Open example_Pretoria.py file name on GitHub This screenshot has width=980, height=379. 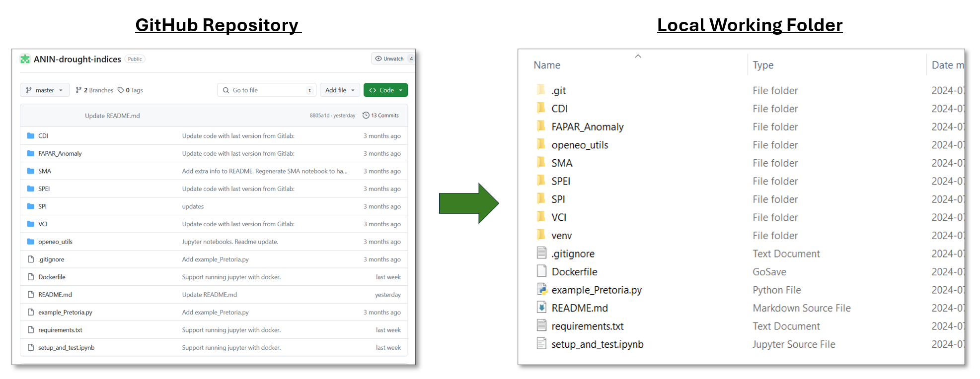65,312
